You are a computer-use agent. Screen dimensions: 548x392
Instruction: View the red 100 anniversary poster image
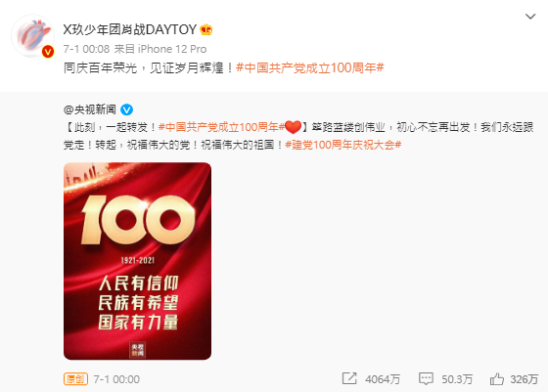click(x=137, y=261)
